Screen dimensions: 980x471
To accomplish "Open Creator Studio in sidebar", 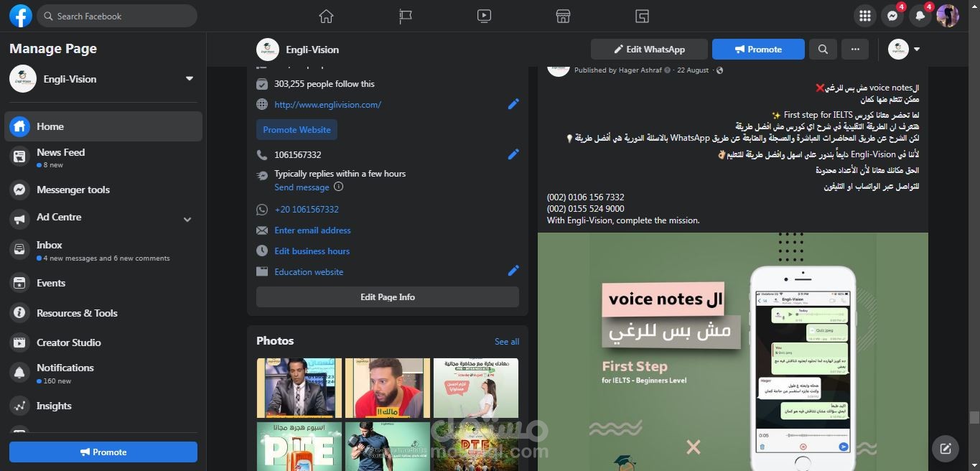I will point(103,342).
